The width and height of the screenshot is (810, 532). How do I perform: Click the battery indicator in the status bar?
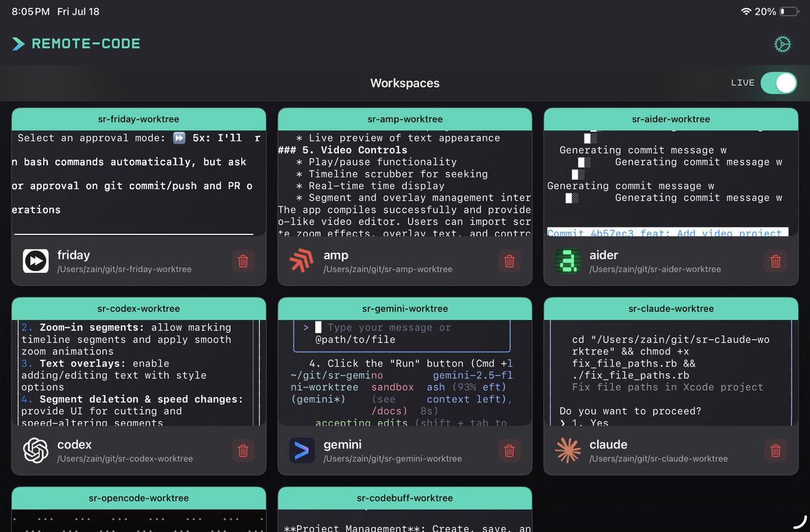pyautogui.click(x=788, y=11)
